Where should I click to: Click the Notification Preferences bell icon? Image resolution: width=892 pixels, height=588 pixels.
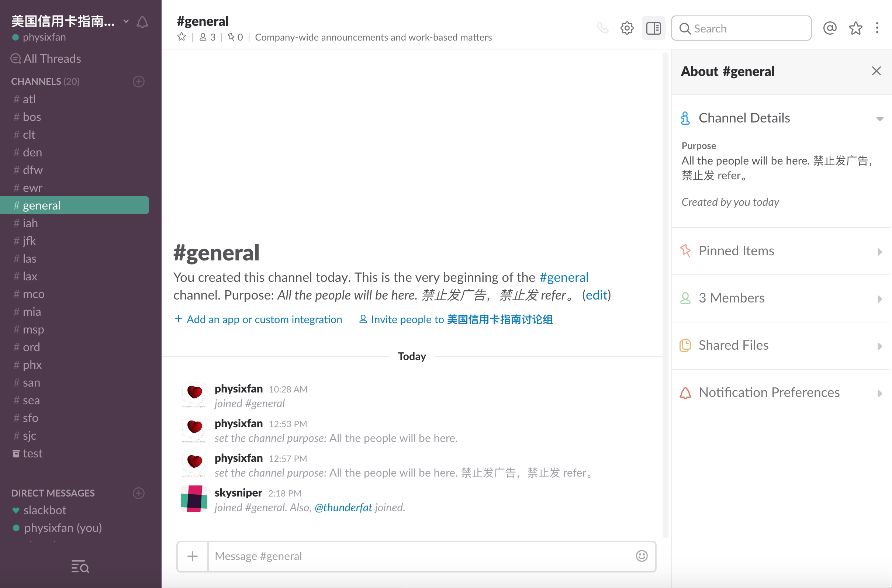pos(685,392)
